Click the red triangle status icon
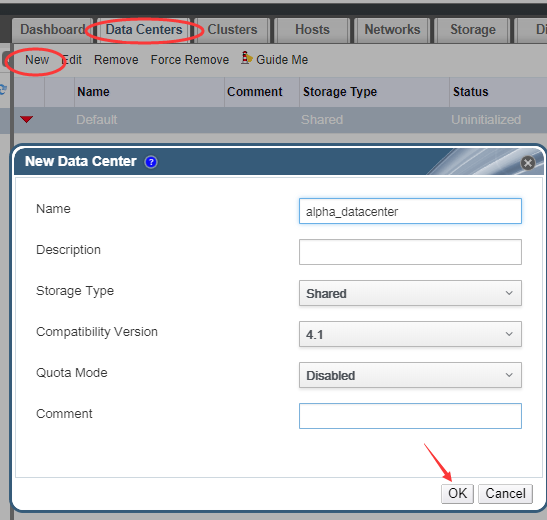 pos(27,120)
